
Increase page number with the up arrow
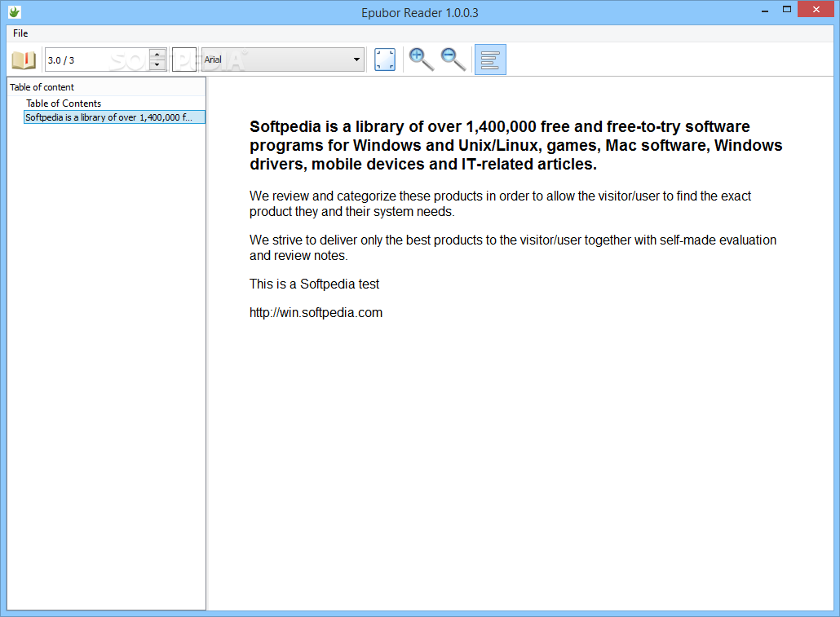pos(157,54)
